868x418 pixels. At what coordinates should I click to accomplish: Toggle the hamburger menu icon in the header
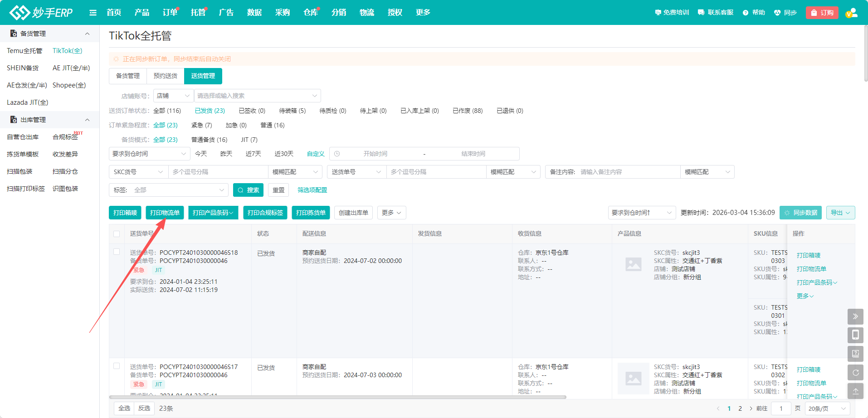pyautogui.click(x=93, y=13)
